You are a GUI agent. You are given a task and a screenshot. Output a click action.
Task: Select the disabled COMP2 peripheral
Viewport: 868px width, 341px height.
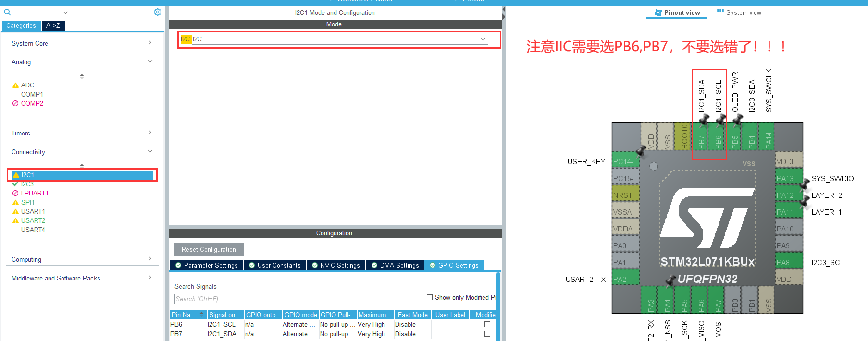coord(32,103)
